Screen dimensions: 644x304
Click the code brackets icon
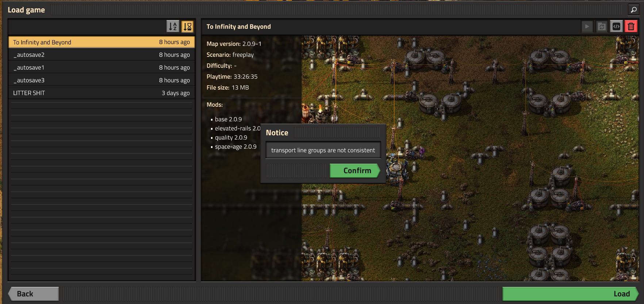616,26
